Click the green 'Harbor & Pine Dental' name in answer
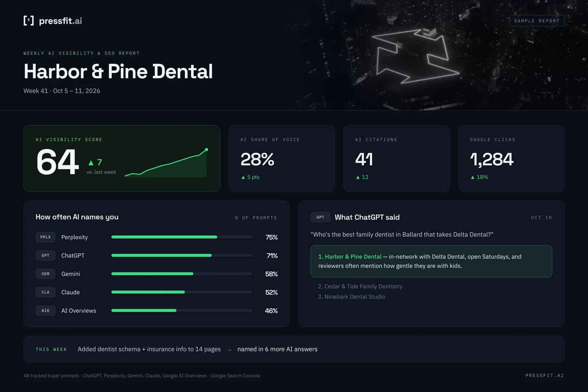The image size is (588, 392). (x=353, y=257)
